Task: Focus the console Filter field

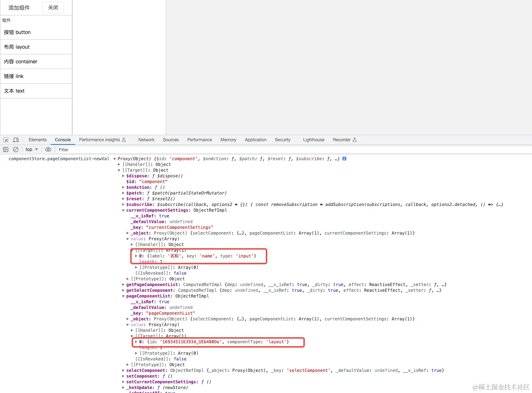Action: [x=294, y=149]
